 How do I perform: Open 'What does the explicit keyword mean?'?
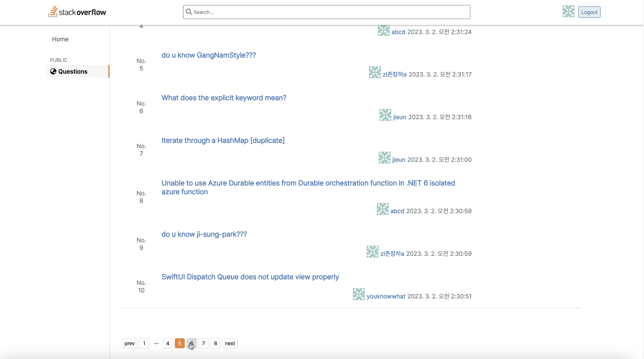click(224, 98)
